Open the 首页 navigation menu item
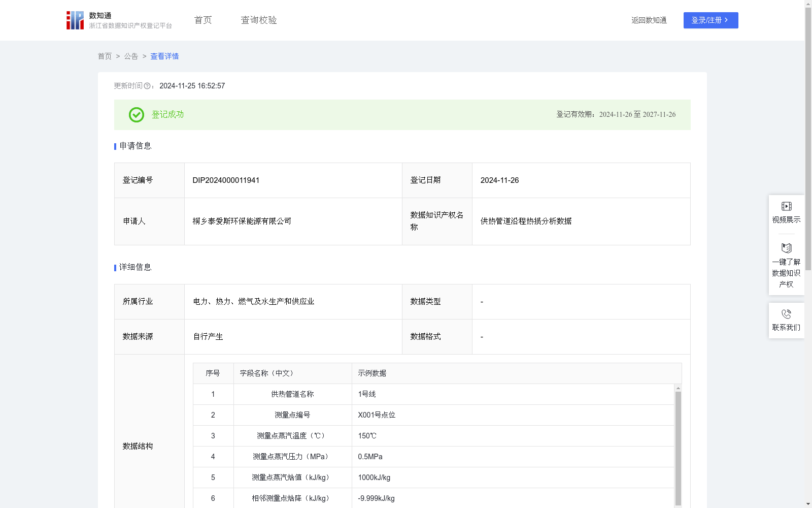The image size is (812, 508). coord(203,20)
